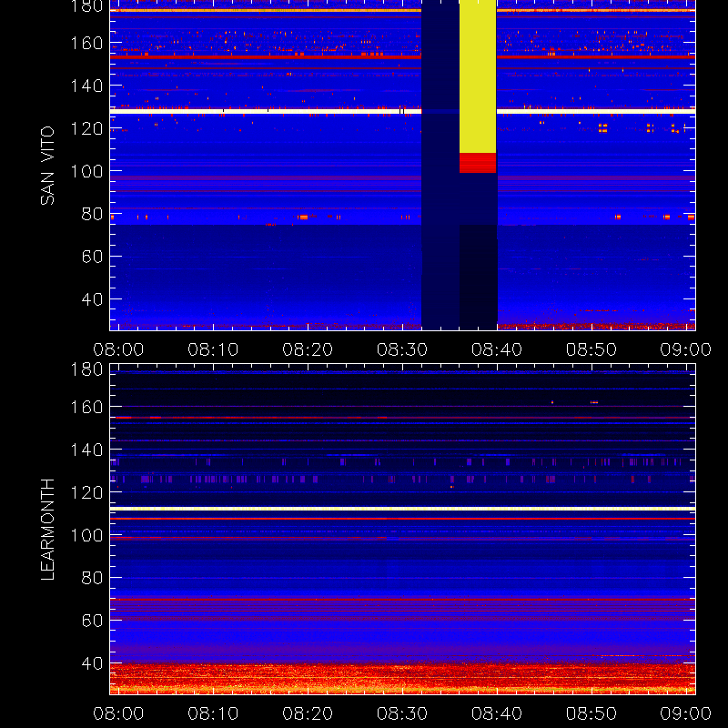The height and width of the screenshot is (728, 728).
Task: Click the LEARMONTH axis label
Action: (x=47, y=530)
